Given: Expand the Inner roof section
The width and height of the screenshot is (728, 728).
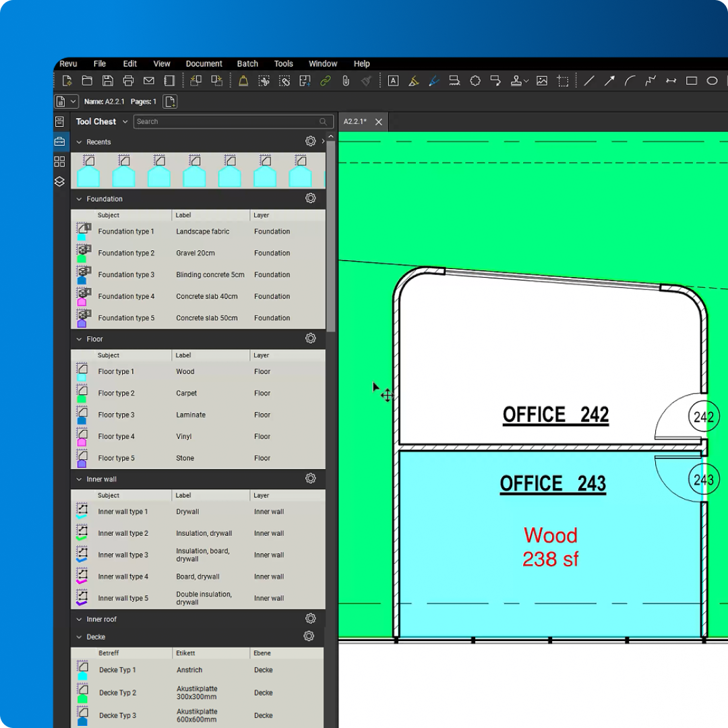Looking at the screenshot, I should click(x=79, y=619).
